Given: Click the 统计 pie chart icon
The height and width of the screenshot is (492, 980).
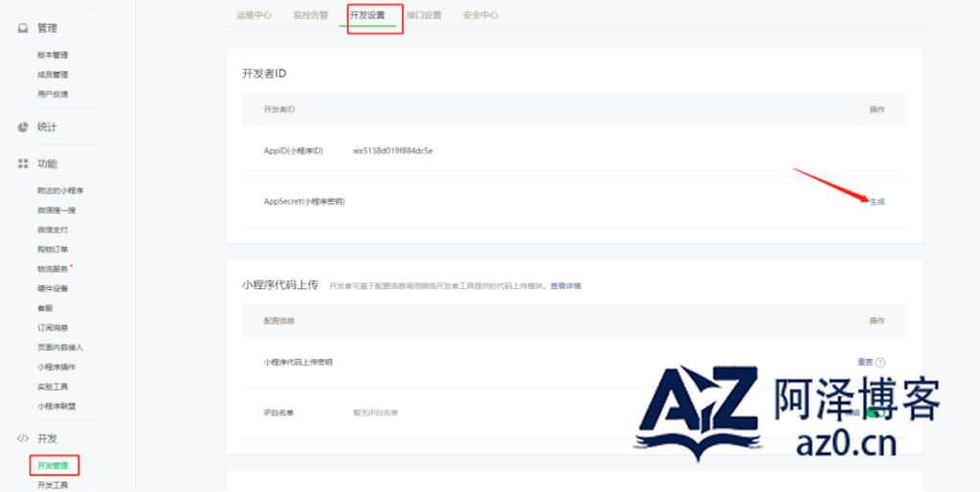Looking at the screenshot, I should [23, 127].
